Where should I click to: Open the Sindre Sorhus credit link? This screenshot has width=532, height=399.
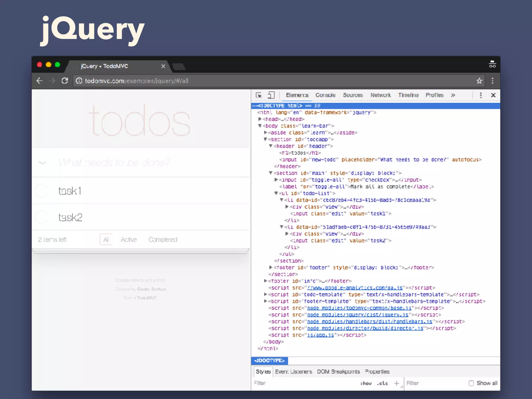pos(151,289)
